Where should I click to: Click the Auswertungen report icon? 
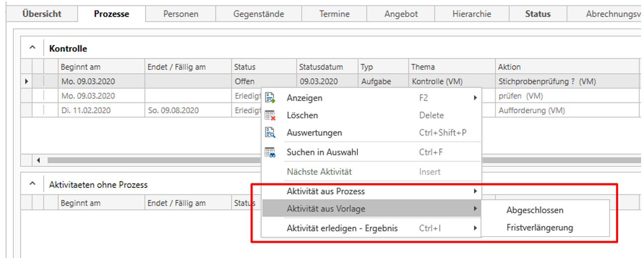click(270, 133)
